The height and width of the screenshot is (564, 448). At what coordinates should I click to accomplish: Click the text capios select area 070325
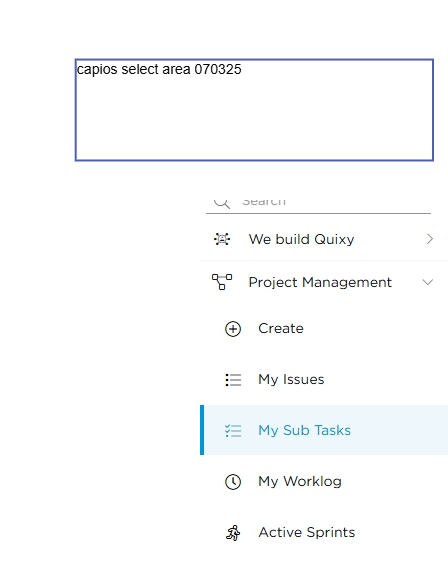(x=159, y=69)
